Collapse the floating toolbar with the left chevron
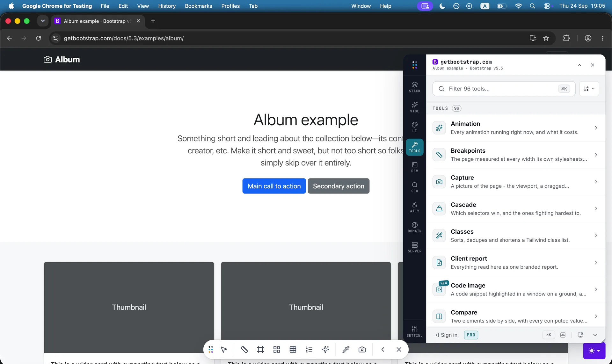Image resolution: width=612 pixels, height=364 pixels. point(383,350)
